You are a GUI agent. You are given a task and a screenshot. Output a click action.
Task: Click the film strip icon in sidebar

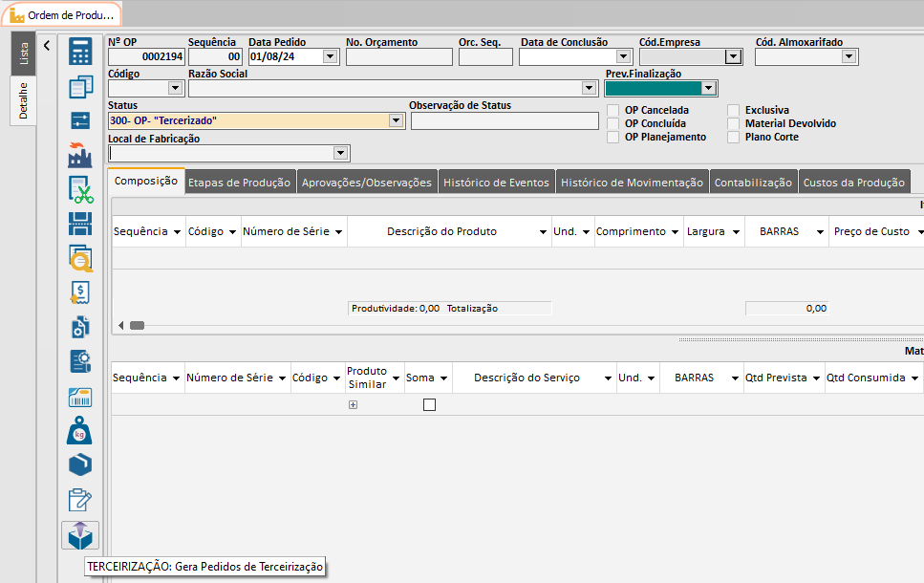coord(80,224)
